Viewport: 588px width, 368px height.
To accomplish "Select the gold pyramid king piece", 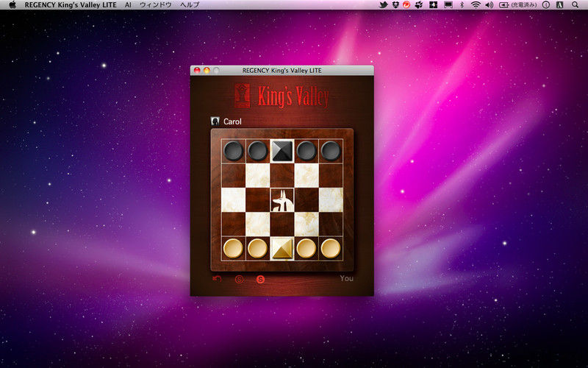I will point(282,249).
